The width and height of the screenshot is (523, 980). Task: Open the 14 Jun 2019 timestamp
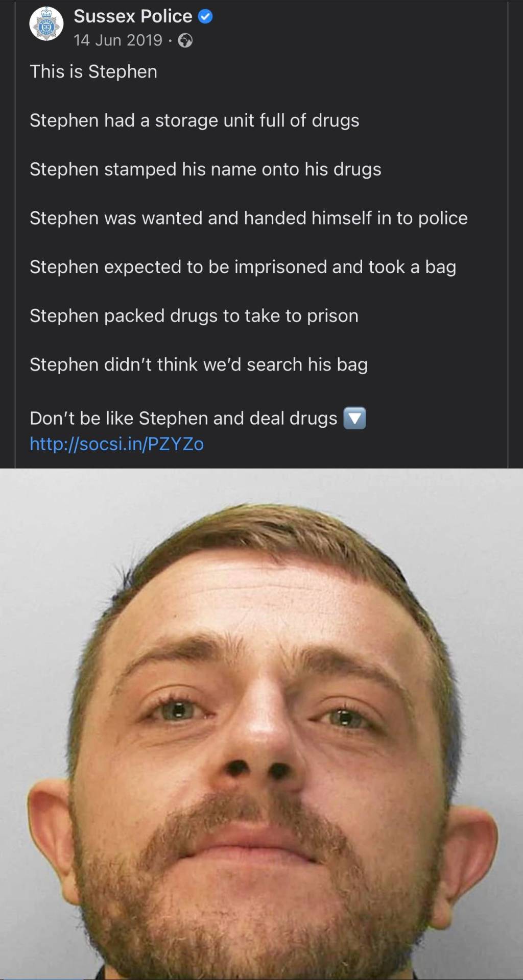(118, 40)
